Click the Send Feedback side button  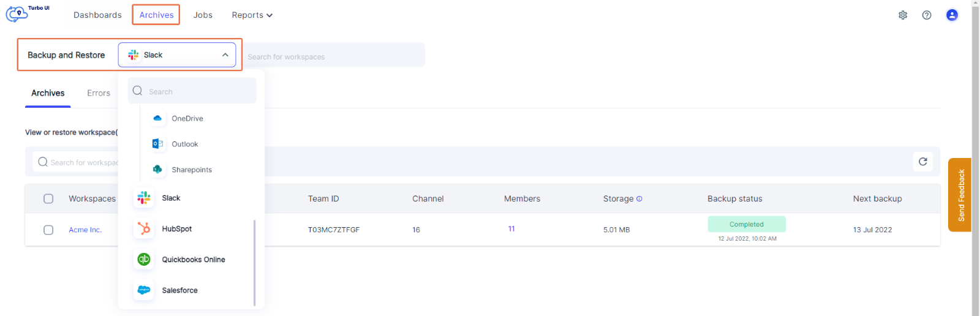tap(960, 195)
